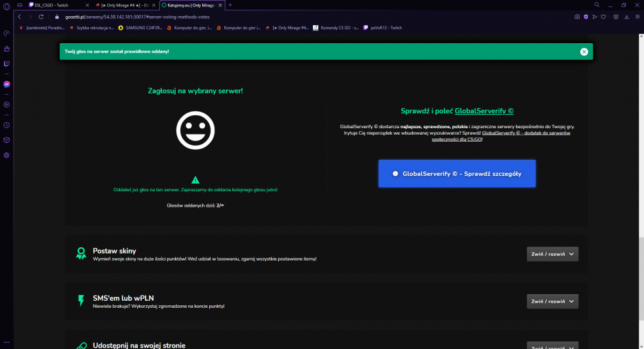The image size is (644, 349).
Task: Click the Udostępnij na swojej stronie heading
Action: 139,345
